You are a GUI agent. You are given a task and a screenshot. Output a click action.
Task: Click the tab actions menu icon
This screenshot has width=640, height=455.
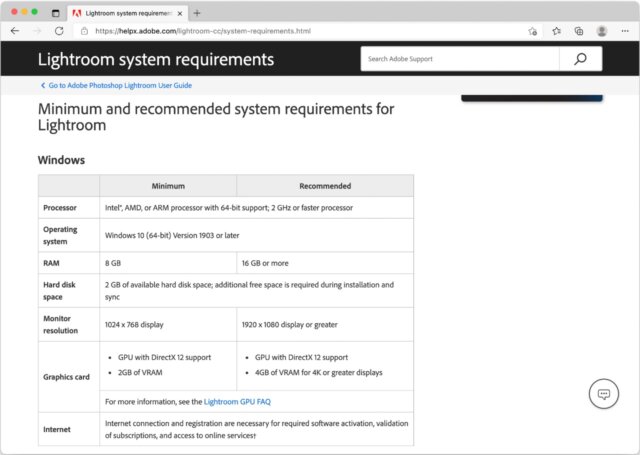click(55, 13)
